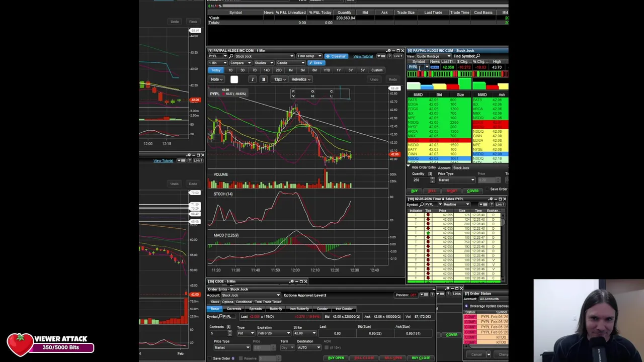Viewport: 644px width, 362px height.
Task: Open the Helvetica font dropdown
Action: coord(300,79)
